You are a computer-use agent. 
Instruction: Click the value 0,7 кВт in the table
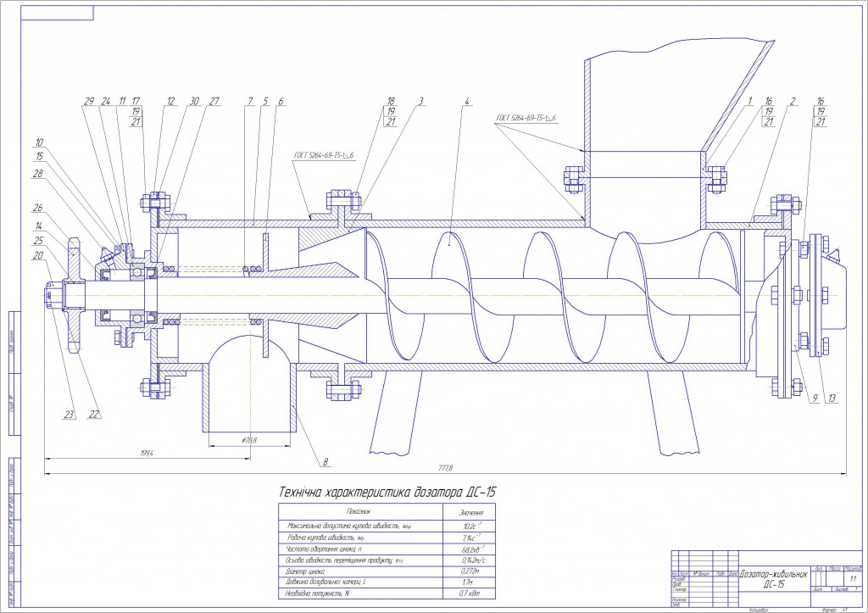tap(470, 593)
